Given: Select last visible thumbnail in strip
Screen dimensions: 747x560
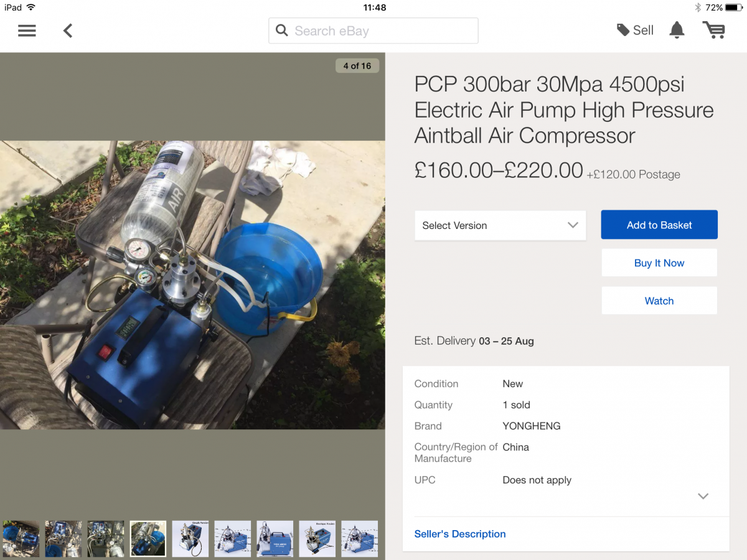Looking at the screenshot, I should click(360, 538).
